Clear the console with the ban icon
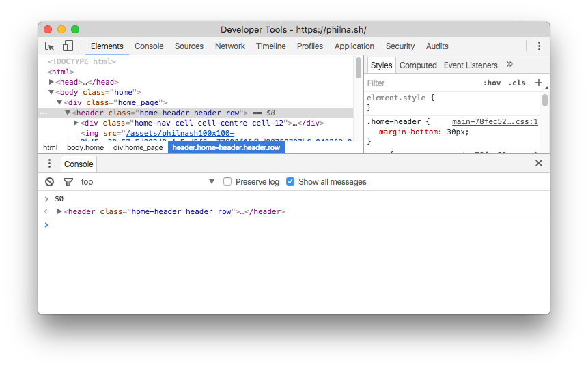 (49, 182)
